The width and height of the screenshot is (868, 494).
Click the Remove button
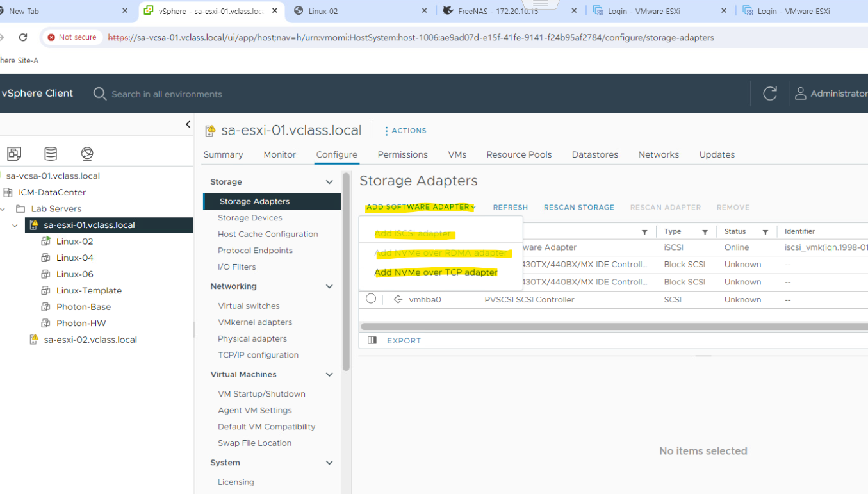tap(733, 208)
